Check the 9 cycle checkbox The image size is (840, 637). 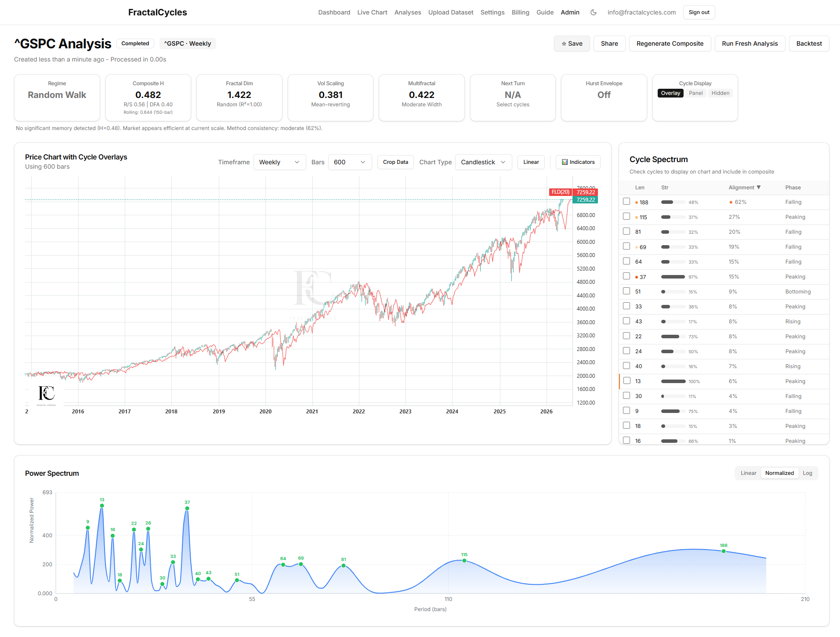pos(626,411)
